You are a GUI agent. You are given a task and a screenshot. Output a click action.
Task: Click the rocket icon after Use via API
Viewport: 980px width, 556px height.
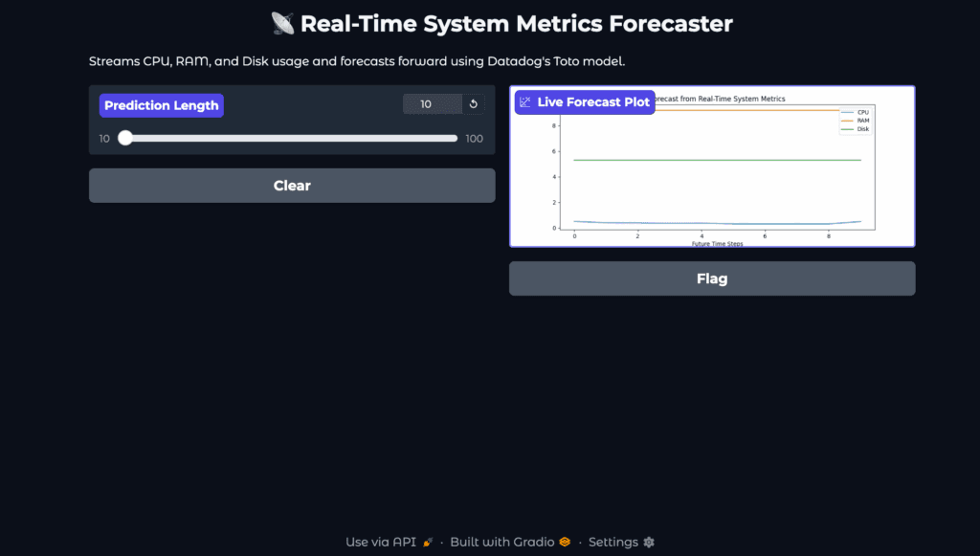click(428, 543)
